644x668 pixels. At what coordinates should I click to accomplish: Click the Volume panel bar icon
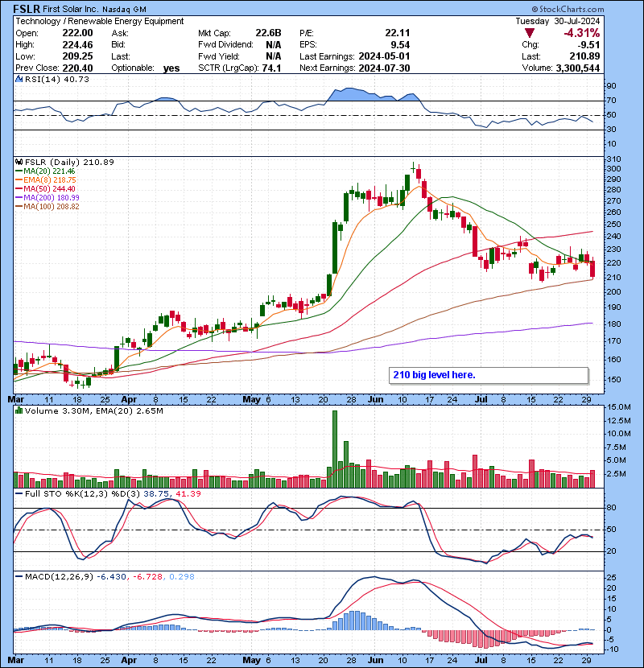click(19, 410)
